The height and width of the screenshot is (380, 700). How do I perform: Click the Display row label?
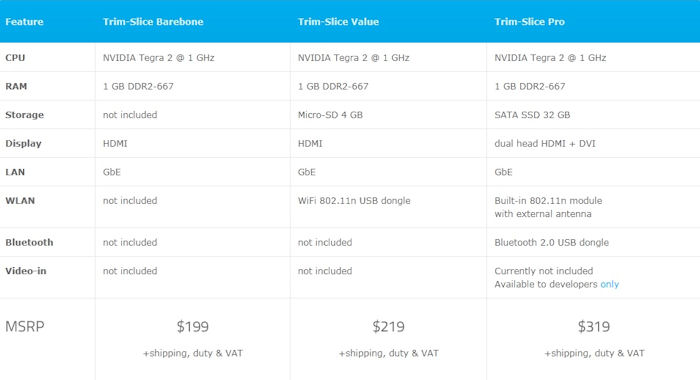tap(23, 143)
